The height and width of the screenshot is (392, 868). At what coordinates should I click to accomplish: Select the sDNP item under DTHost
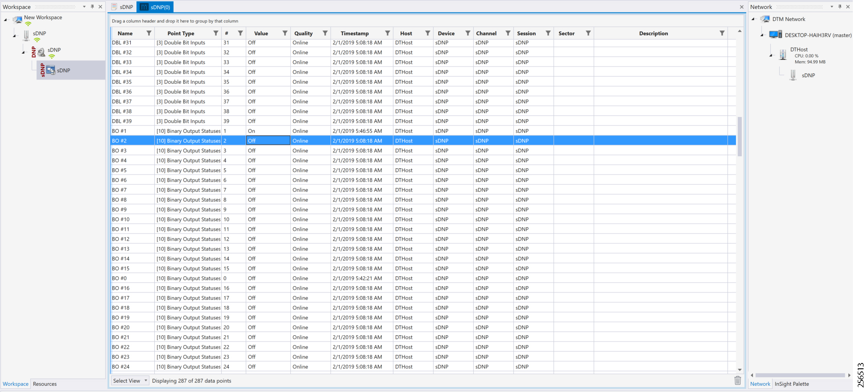808,75
